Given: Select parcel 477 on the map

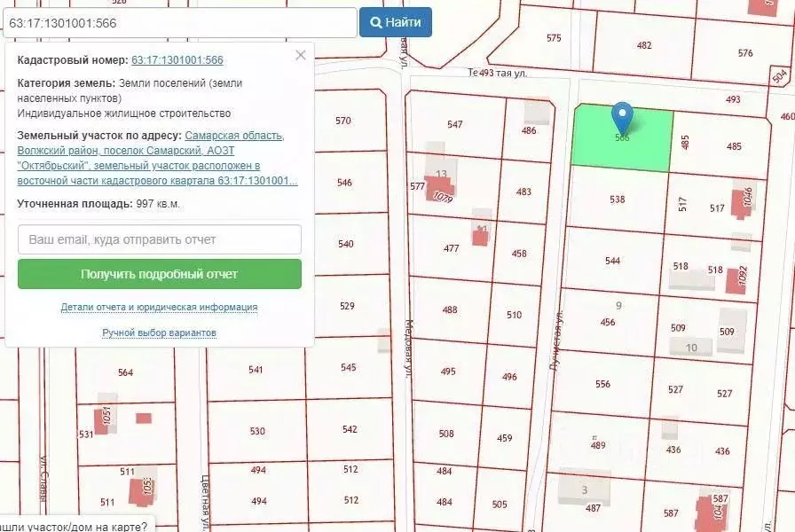Looking at the screenshot, I should 452,249.
